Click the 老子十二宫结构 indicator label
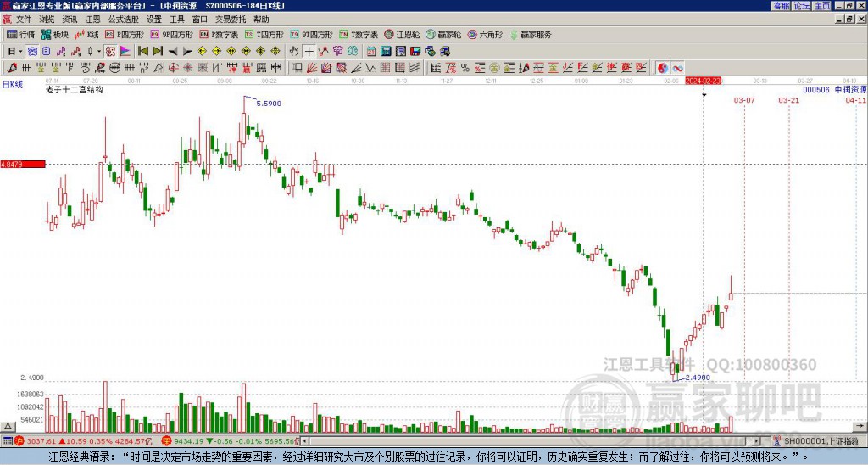This screenshot has height=465, width=868. 75,89
